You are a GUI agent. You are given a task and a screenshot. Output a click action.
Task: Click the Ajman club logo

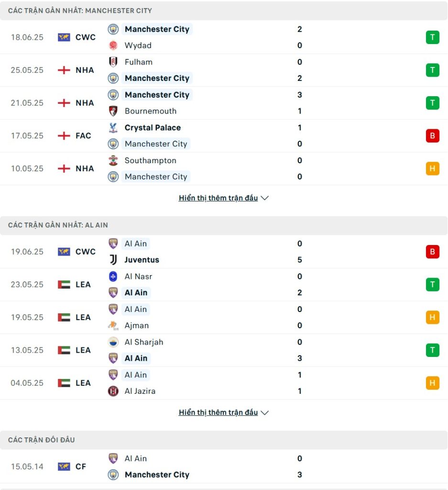(x=113, y=325)
